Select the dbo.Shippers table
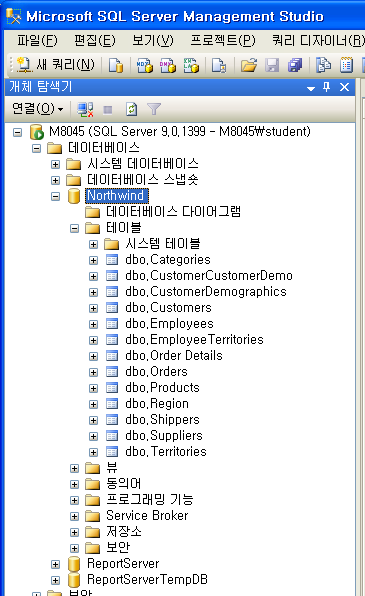 click(162, 419)
